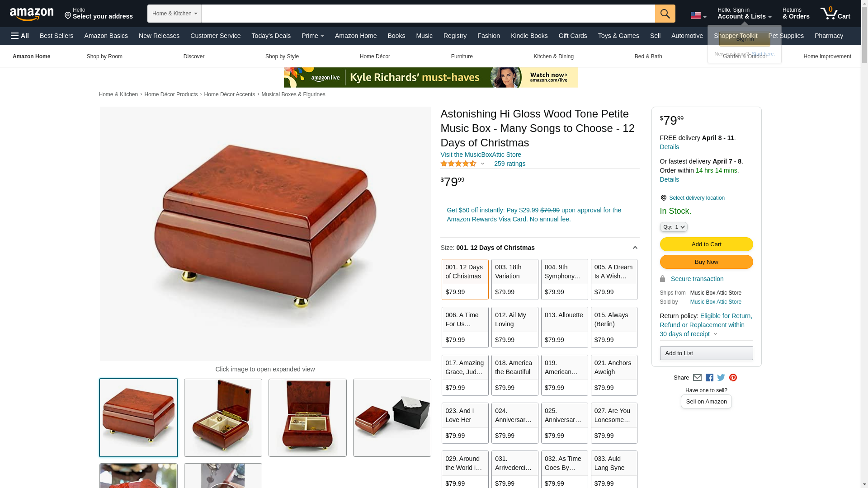Click the Amazon logo
Viewport: 868px width, 488px height.
(32, 14)
